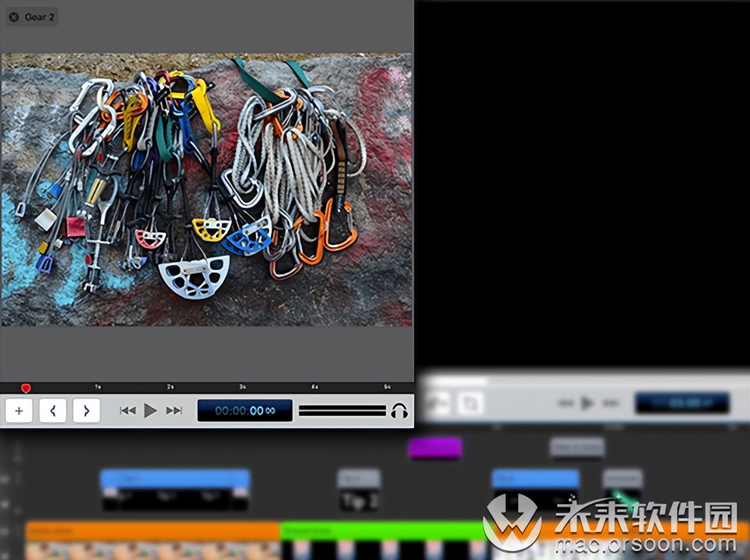Click the red playhead marker
Viewport: 750px width, 560px height.
26,388
